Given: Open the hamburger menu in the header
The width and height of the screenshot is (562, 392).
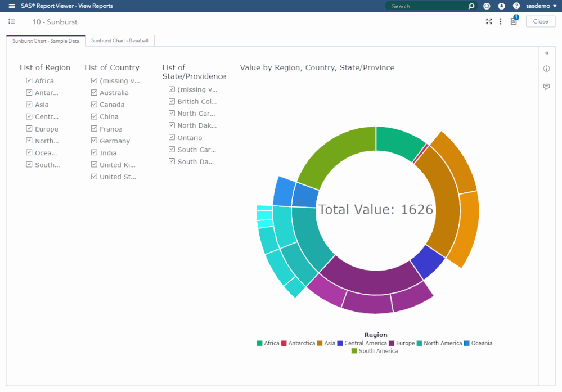Looking at the screenshot, I should tap(12, 6).
